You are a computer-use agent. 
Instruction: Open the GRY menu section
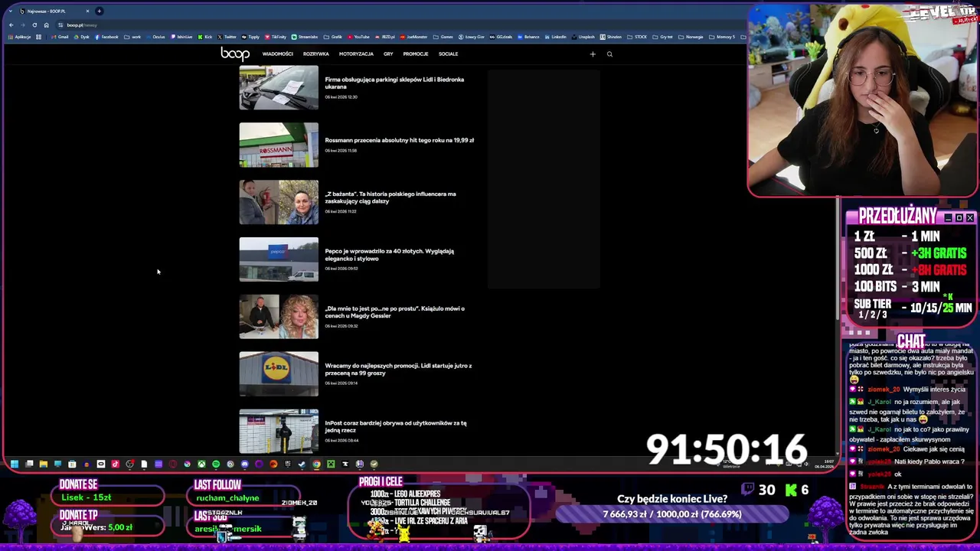pos(388,54)
